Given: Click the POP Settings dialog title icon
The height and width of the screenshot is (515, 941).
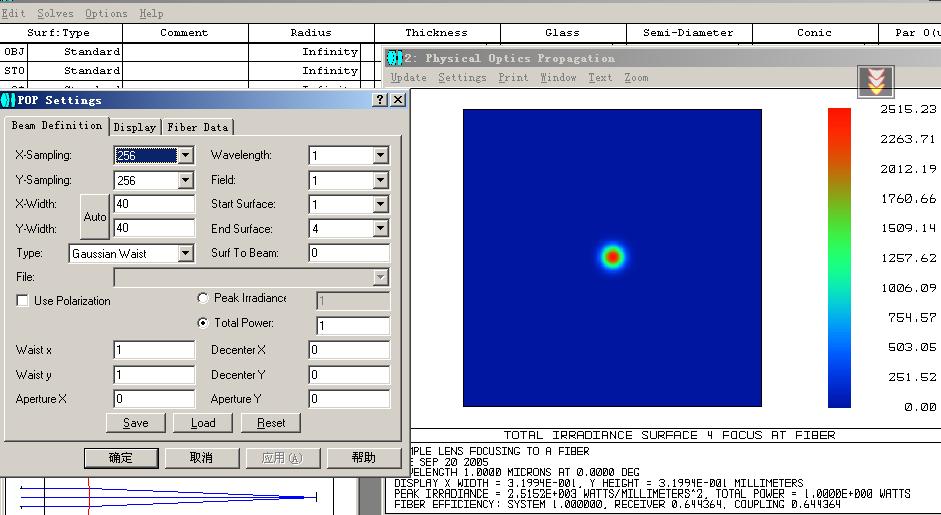Looking at the screenshot, I should coord(8,100).
